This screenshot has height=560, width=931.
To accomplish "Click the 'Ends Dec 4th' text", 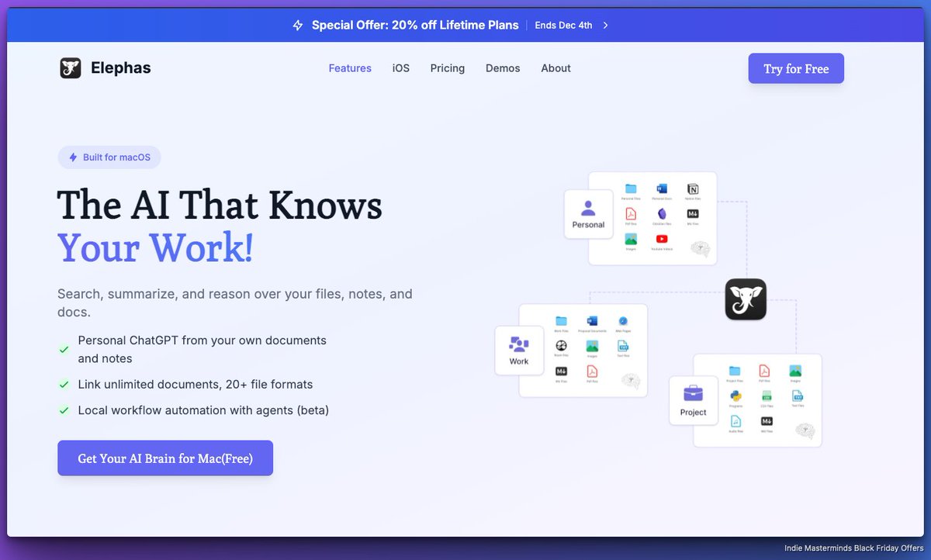I will tap(563, 26).
